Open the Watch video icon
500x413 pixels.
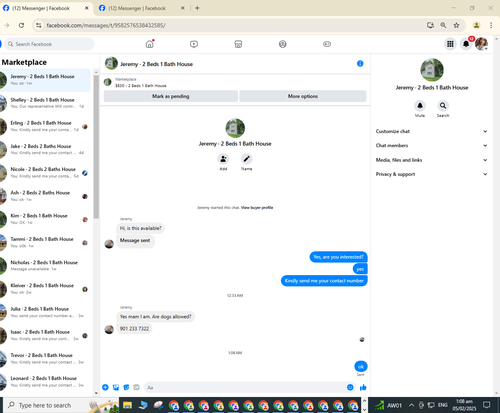point(194,44)
